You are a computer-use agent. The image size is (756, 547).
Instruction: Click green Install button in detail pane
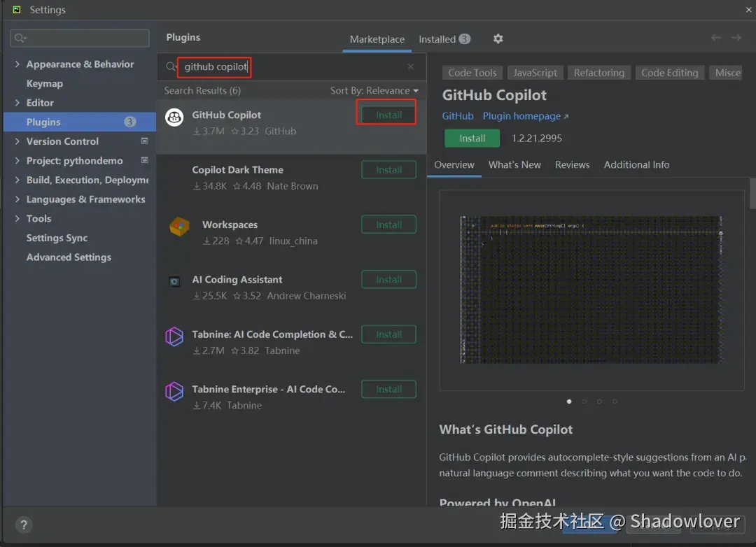472,138
